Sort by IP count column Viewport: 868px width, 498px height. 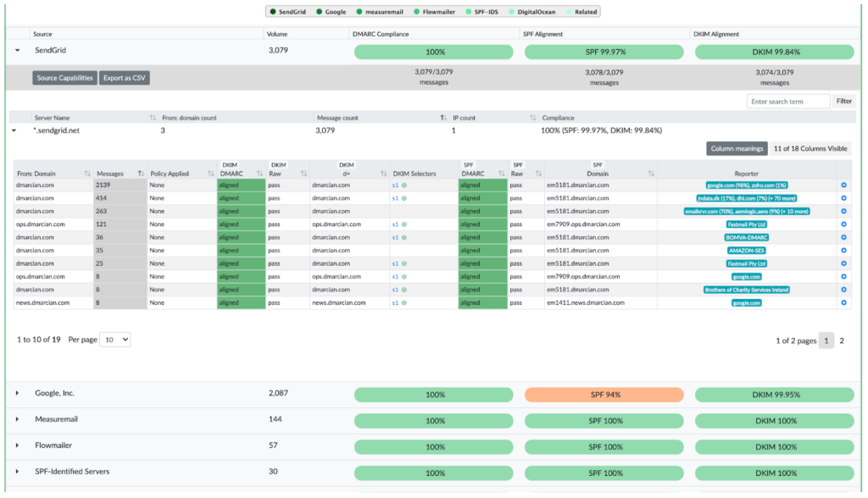tap(532, 118)
